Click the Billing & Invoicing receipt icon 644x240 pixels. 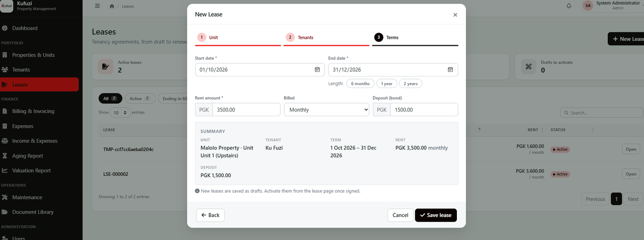[x=5, y=111]
